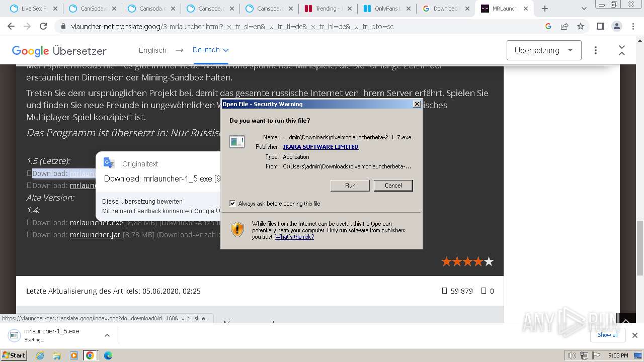Click the page vertical scrollbar thumb

click(x=639, y=248)
